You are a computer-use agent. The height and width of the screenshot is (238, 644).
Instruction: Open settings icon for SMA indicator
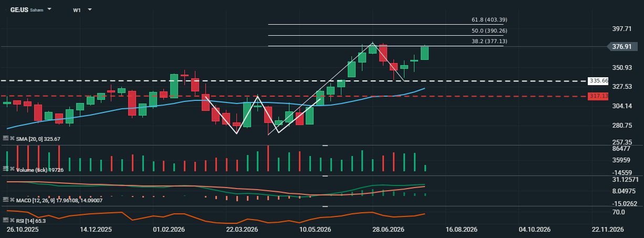coord(6,138)
